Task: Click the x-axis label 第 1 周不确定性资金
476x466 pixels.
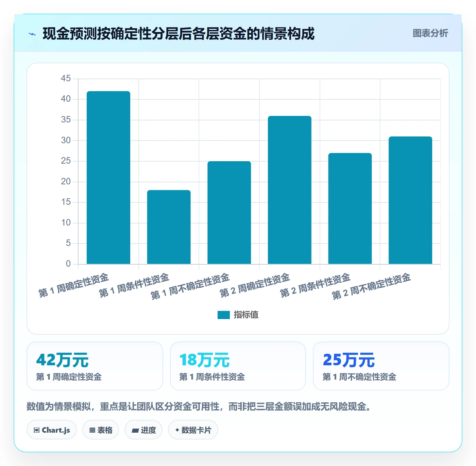Action: [x=190, y=286]
